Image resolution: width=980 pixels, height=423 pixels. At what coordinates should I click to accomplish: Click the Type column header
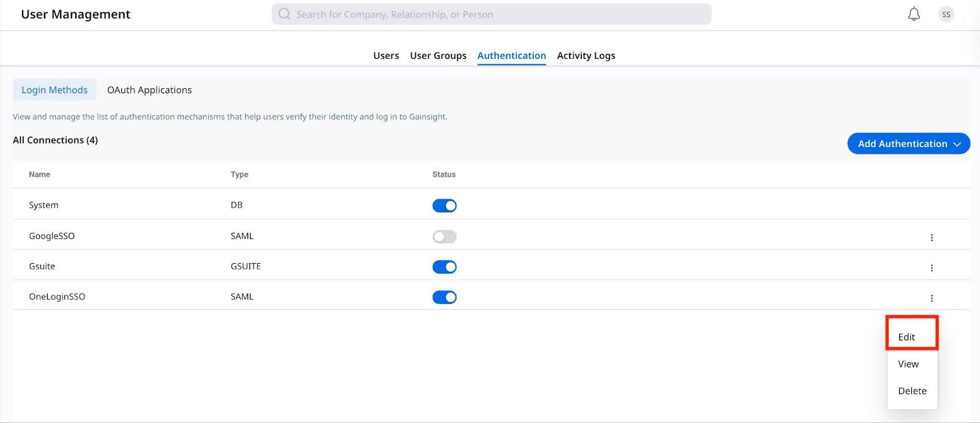click(x=239, y=175)
